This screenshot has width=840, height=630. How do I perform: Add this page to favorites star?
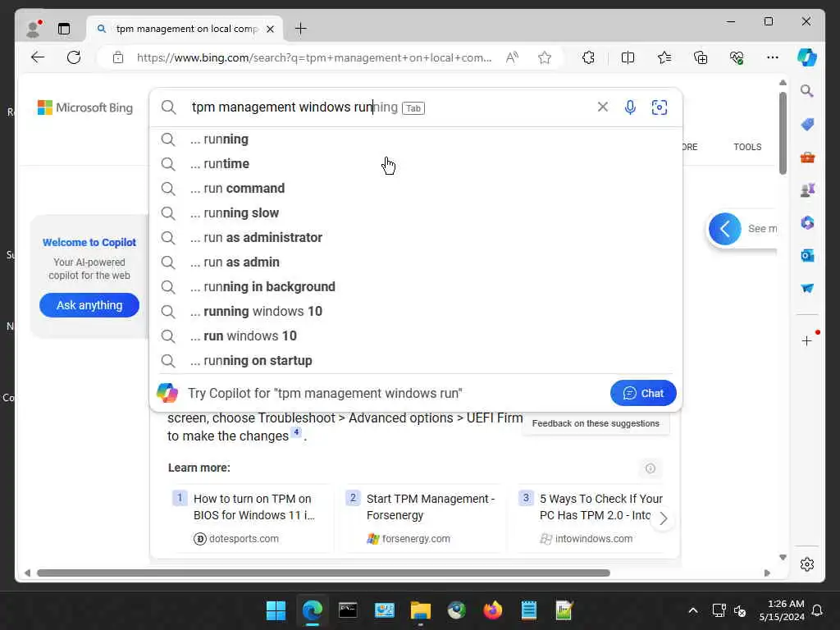click(x=545, y=57)
